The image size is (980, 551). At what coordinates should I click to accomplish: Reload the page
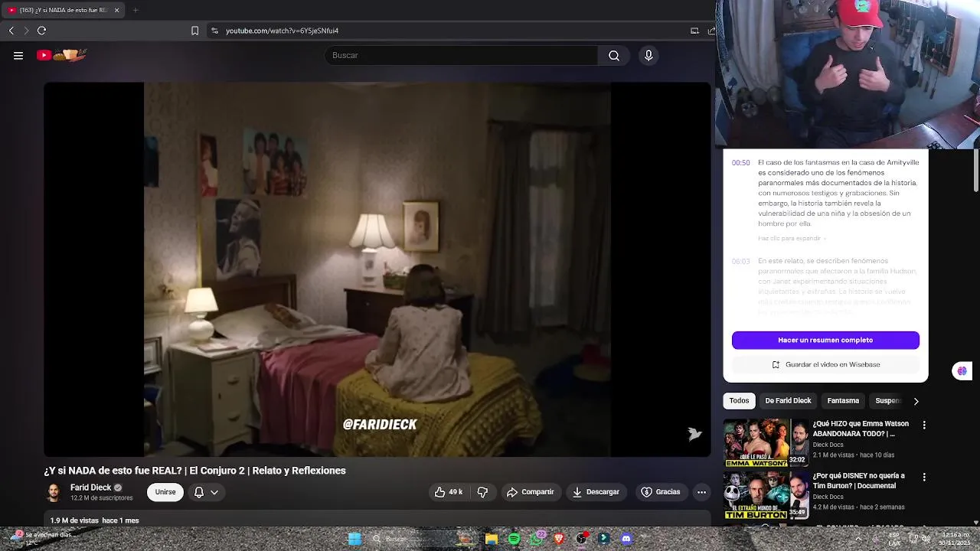41,31
